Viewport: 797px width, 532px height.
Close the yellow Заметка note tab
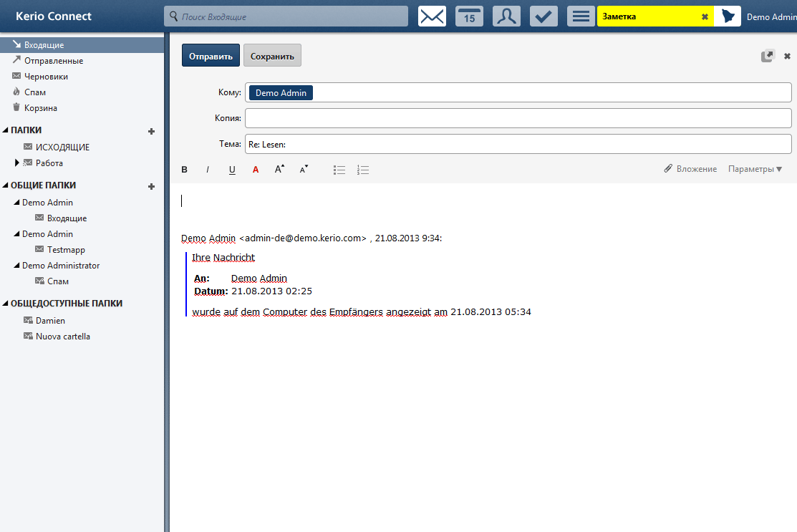[705, 16]
